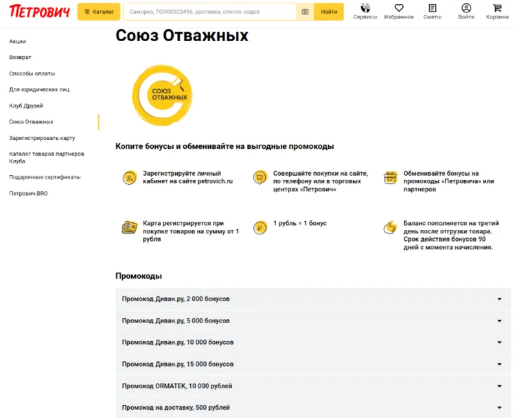Image resolution: width=515 pixels, height=420 pixels.
Task: Open Сметы document icon
Action: pos(432,12)
